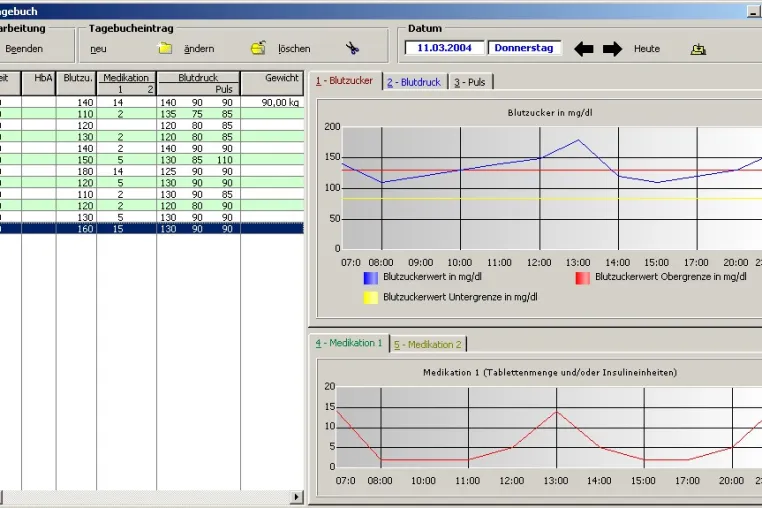Switch to the 1 - Blutzucker tab
Image resolution: width=762 pixels, height=508 pixels.
[345, 81]
